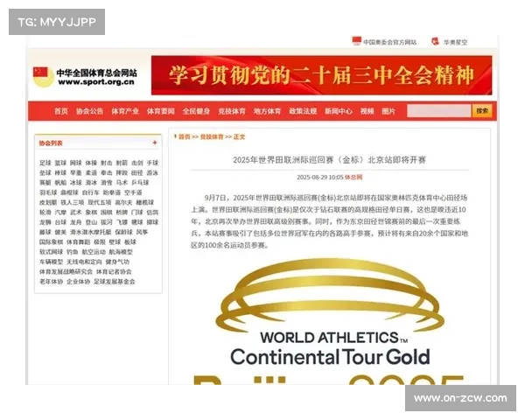Screen dimensions: 525x420
Task: Open the 地方体育 menu item
Action: [x=267, y=111]
